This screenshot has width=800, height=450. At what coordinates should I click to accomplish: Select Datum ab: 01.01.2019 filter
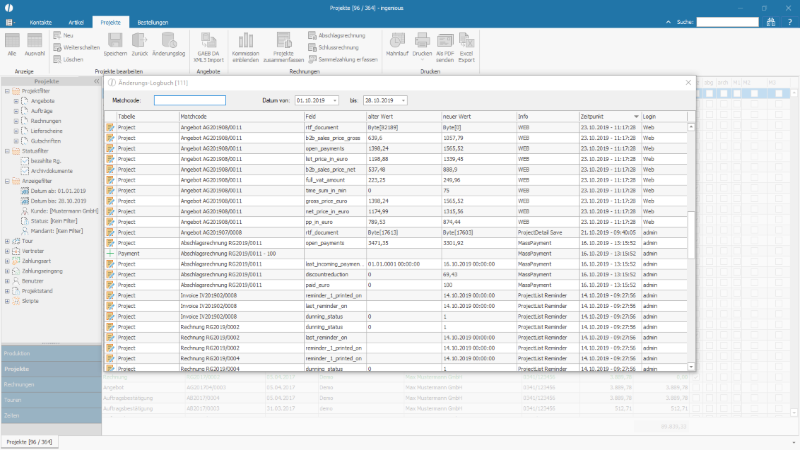58,191
